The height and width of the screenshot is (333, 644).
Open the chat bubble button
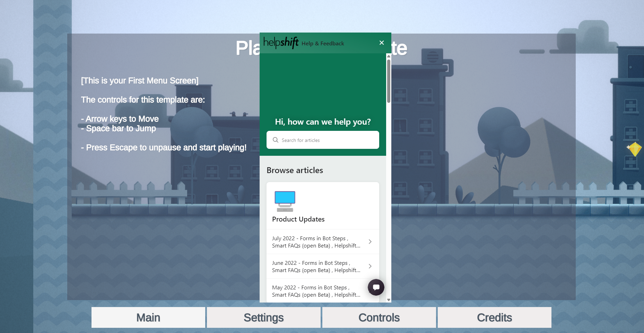[x=376, y=287]
